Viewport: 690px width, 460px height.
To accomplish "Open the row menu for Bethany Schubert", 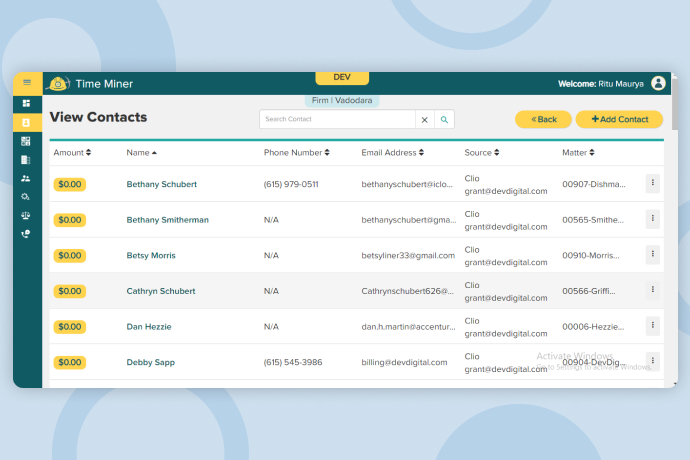I will [x=653, y=183].
